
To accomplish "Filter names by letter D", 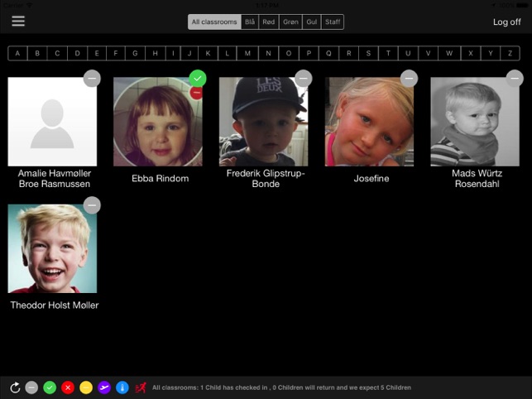I will coord(77,53).
